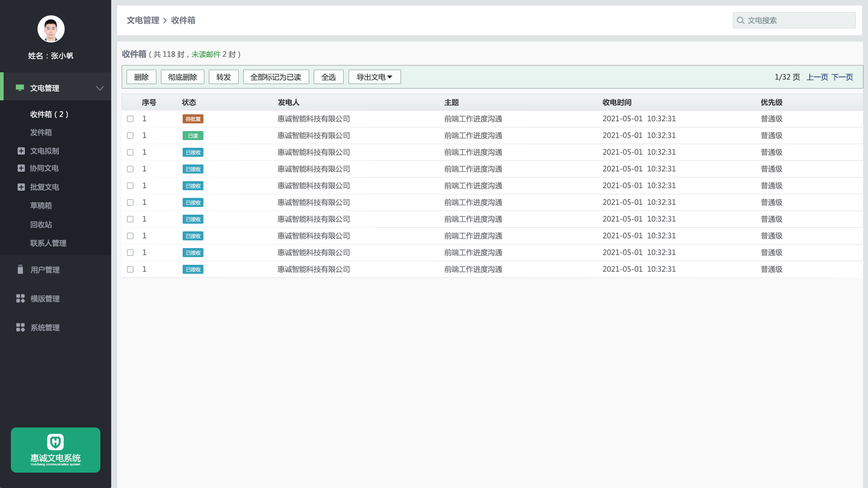Go to 发件箱 in sidebar

41,132
